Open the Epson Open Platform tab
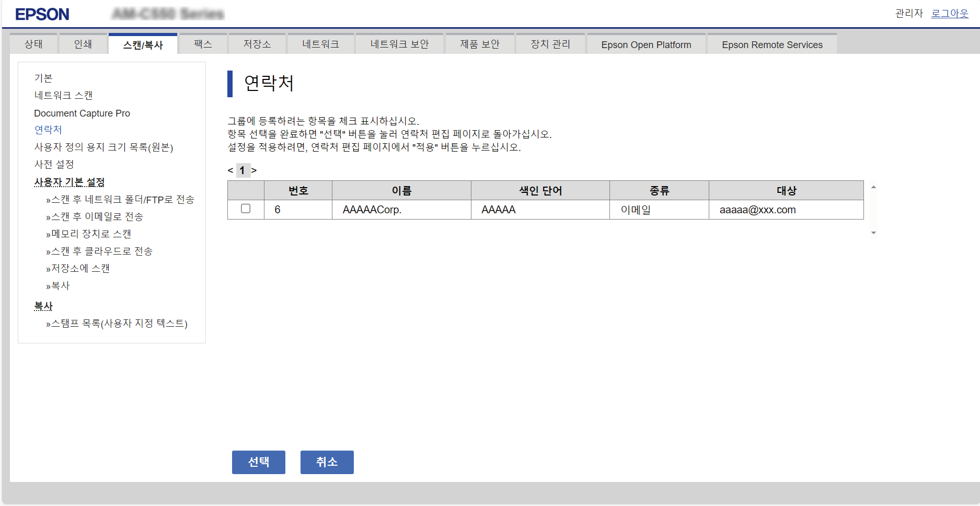 (646, 45)
